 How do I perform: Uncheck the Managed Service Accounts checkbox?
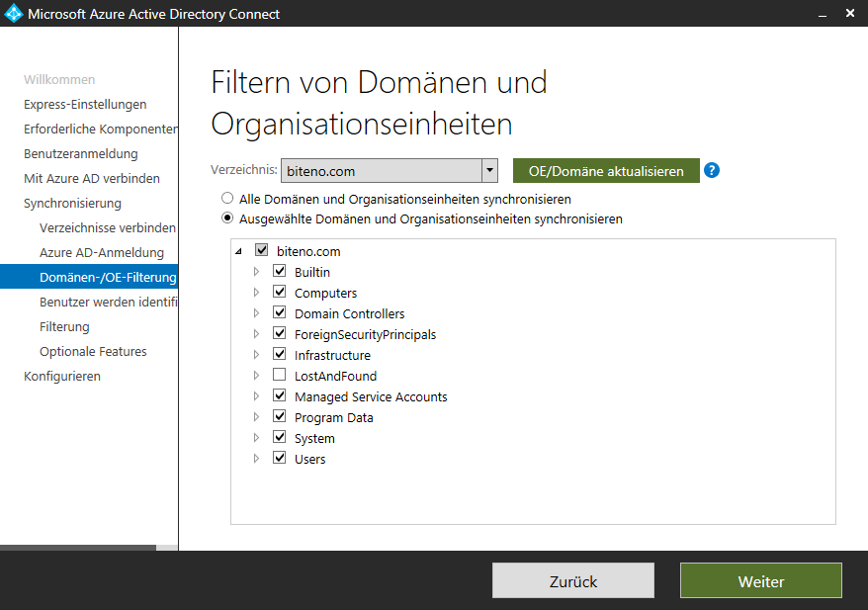point(279,395)
